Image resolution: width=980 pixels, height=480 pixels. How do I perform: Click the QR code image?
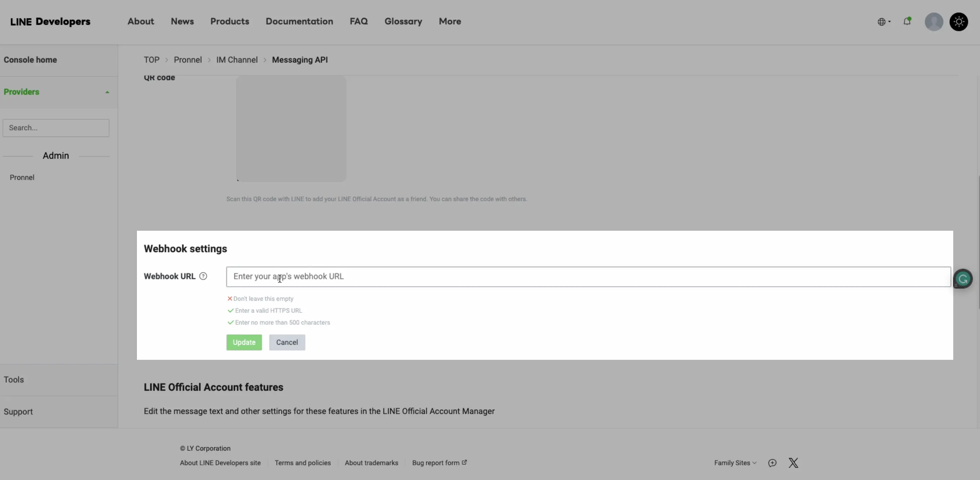(291, 129)
